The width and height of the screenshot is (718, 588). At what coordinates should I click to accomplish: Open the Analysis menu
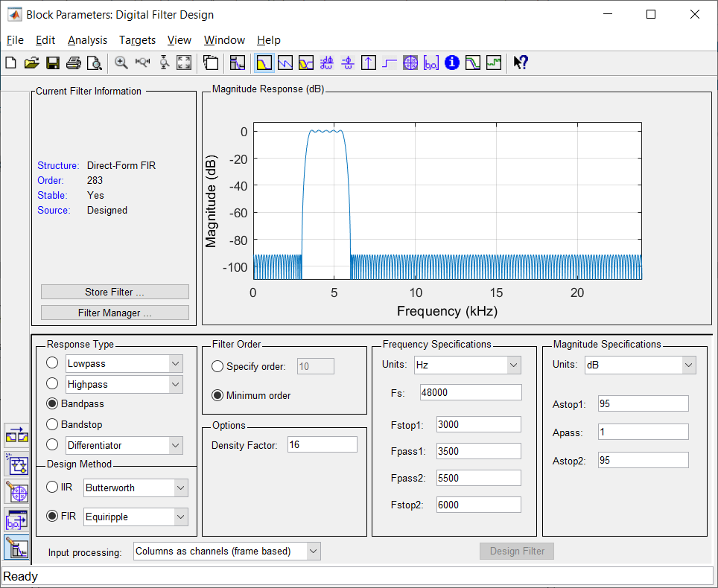click(x=87, y=40)
